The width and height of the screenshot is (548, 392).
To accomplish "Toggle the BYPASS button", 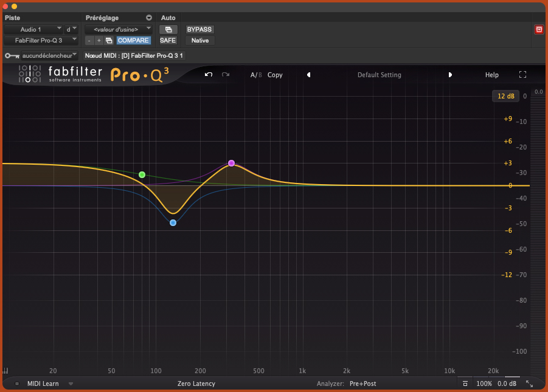I will pos(199,29).
